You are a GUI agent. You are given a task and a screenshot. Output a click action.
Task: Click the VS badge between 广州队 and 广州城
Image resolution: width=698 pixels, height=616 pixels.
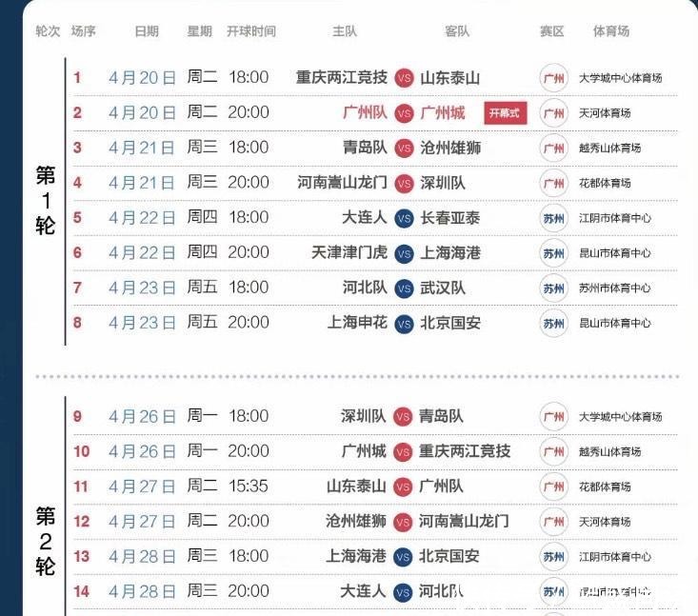coord(404,113)
